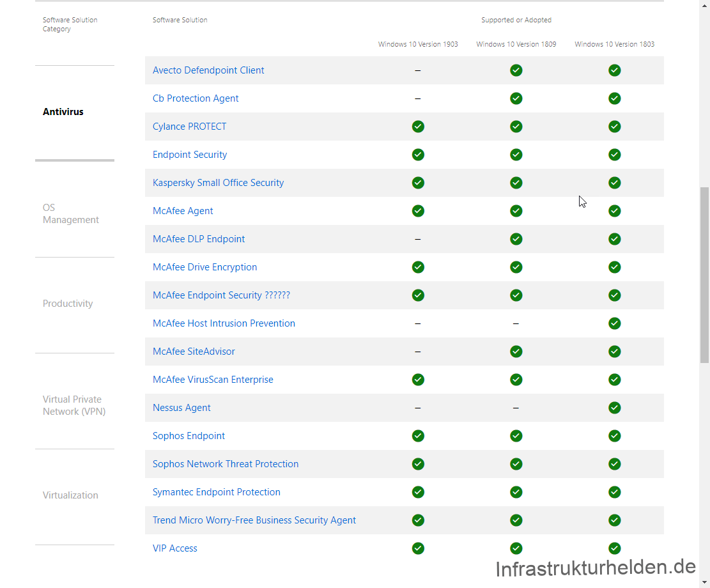Click Symantec Endpoint Protection 1803 checkmark
The height and width of the screenshot is (588, 710).
tap(614, 491)
